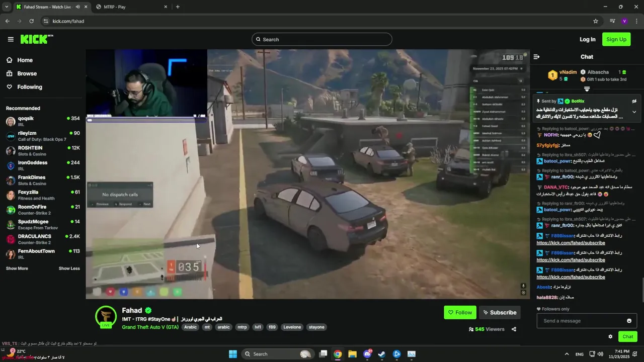Show hidden system tray icons
This screenshot has width=644, height=362.
[x=567, y=354]
